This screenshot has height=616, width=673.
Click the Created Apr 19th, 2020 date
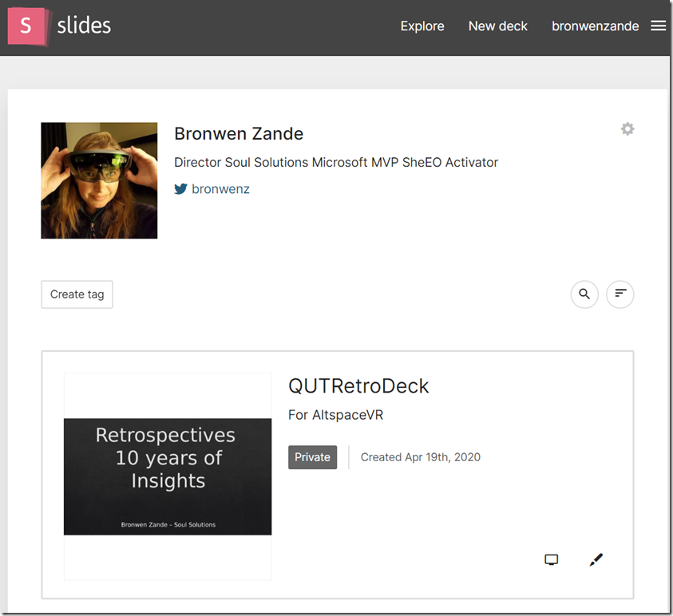pyautogui.click(x=421, y=457)
